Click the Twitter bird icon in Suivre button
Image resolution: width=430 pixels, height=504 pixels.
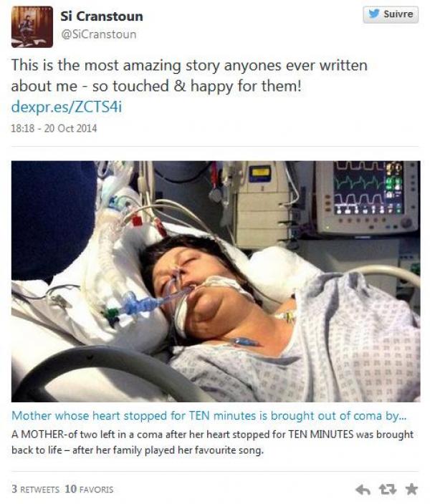pyautogui.click(x=373, y=14)
